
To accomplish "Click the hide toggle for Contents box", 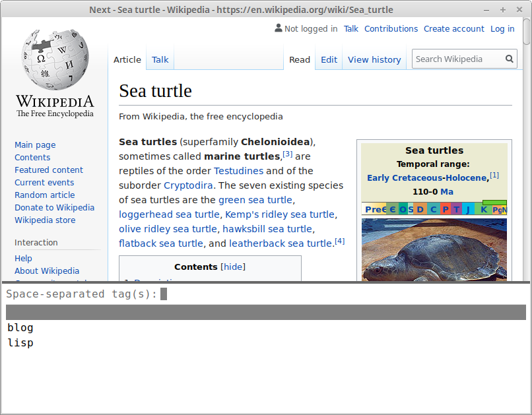I will [233, 267].
